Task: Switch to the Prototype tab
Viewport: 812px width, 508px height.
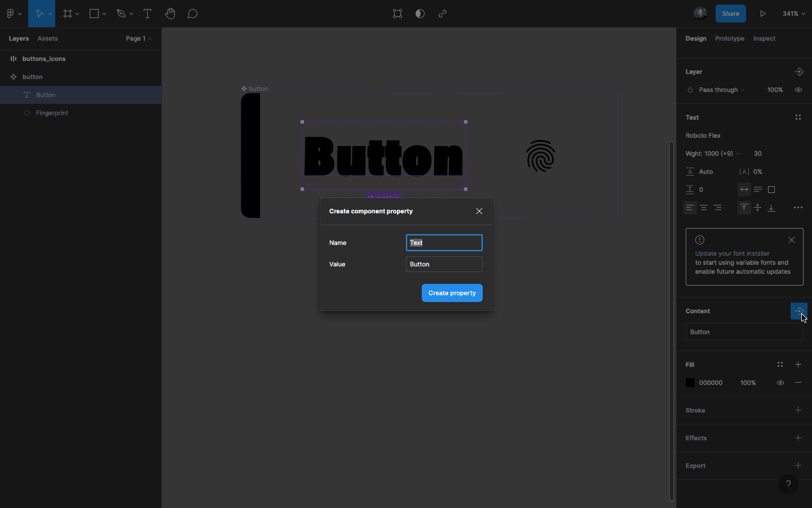Action: pos(730,38)
